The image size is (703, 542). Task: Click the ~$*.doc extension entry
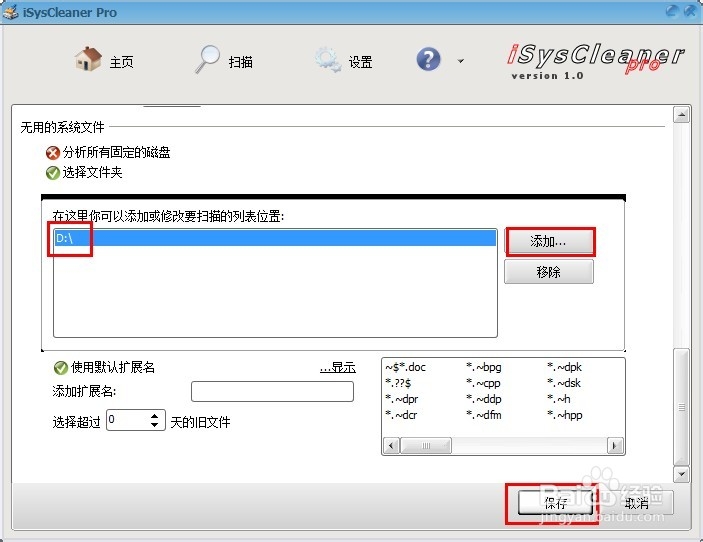point(405,367)
